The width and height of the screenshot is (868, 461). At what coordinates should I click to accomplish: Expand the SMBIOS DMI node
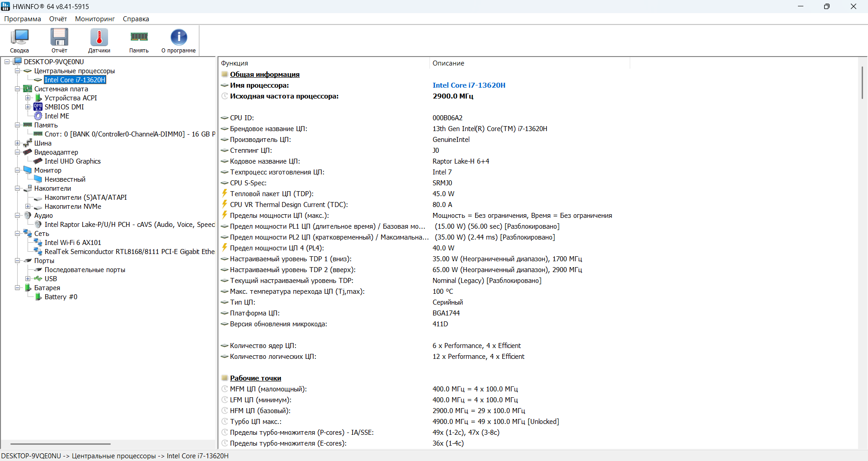28,107
